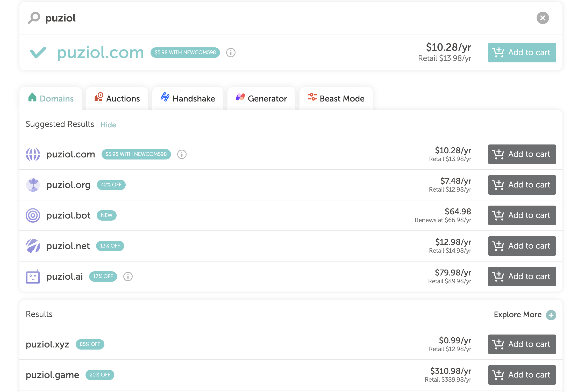570x392 pixels.
Task: Open the info icon beside puziol.com price
Action: 231,52
